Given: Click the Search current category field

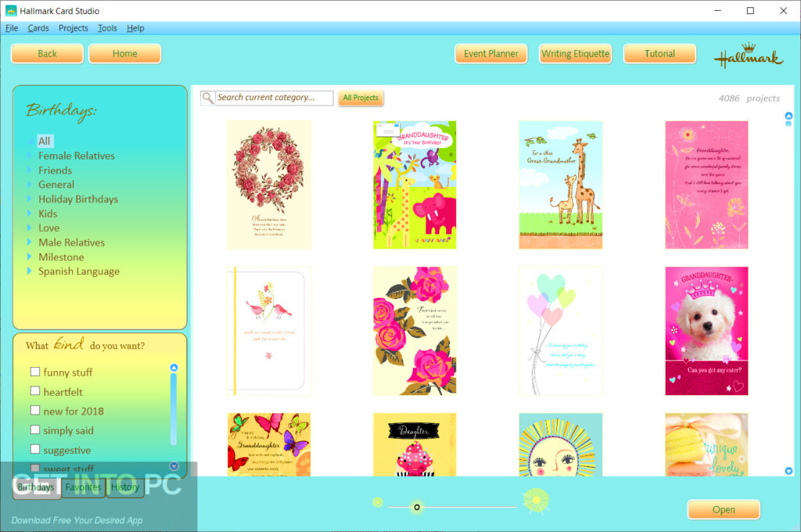Looking at the screenshot, I should [x=275, y=98].
